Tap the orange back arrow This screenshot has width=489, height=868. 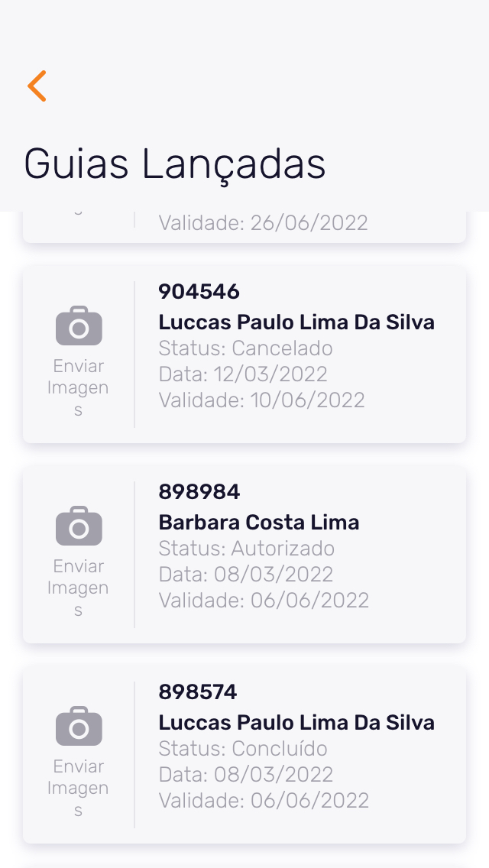click(37, 86)
